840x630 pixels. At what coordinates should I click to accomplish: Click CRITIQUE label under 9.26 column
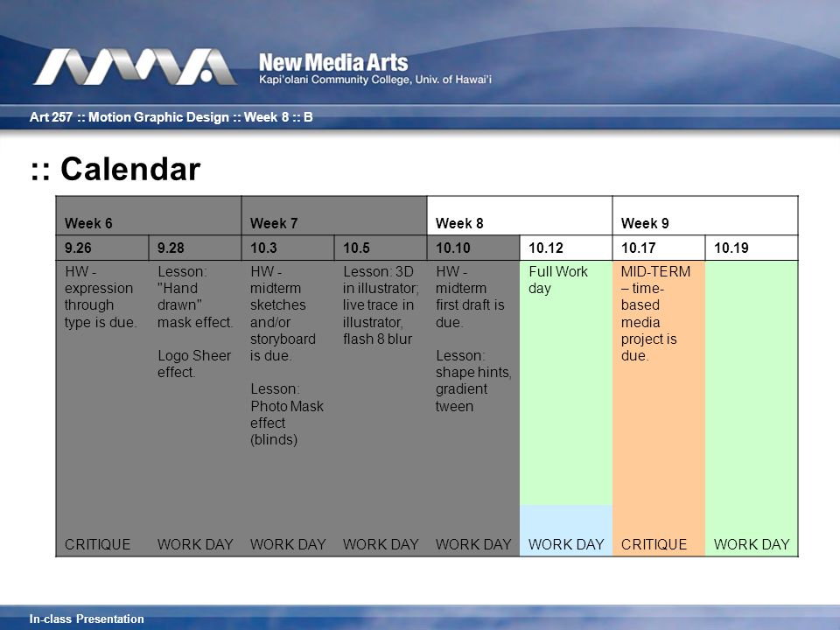pyautogui.click(x=97, y=544)
